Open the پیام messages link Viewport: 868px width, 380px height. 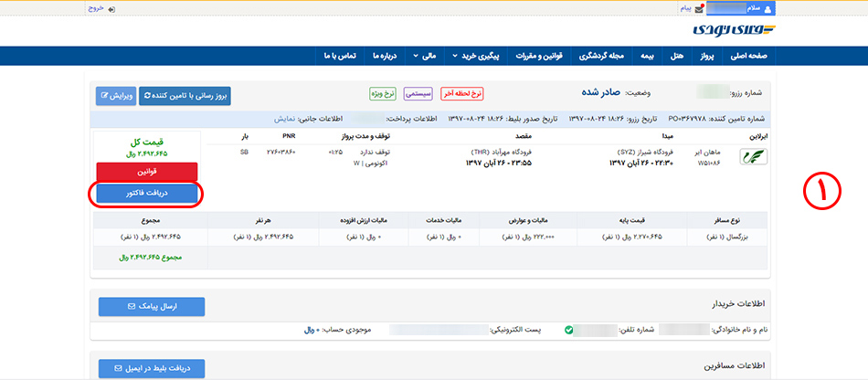685,9
